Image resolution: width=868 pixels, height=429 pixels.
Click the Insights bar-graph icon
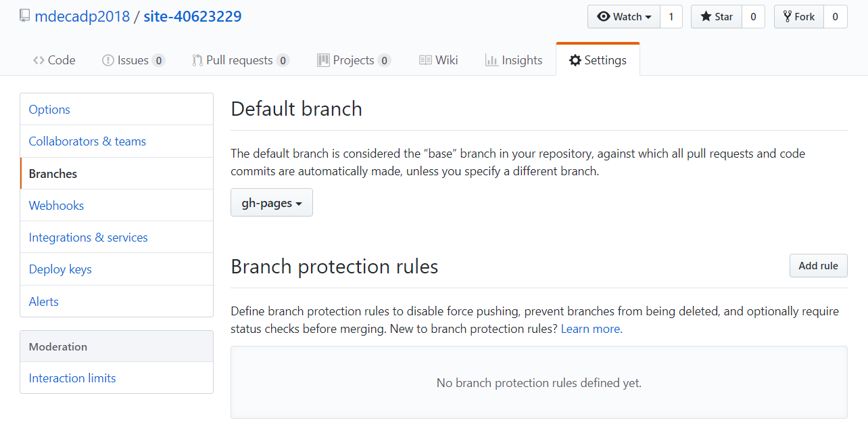[x=491, y=60]
